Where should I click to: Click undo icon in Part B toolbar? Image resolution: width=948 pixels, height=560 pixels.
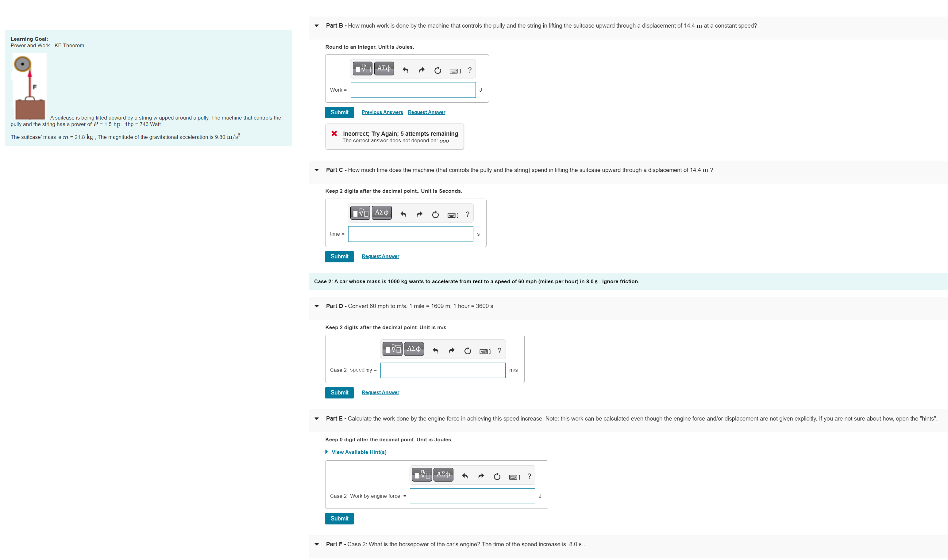coord(405,70)
